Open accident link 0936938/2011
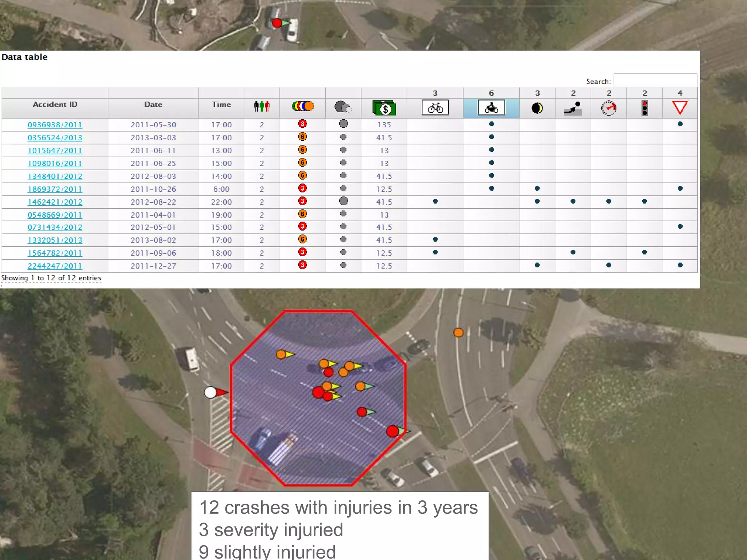The width and height of the screenshot is (747, 560). 55,125
